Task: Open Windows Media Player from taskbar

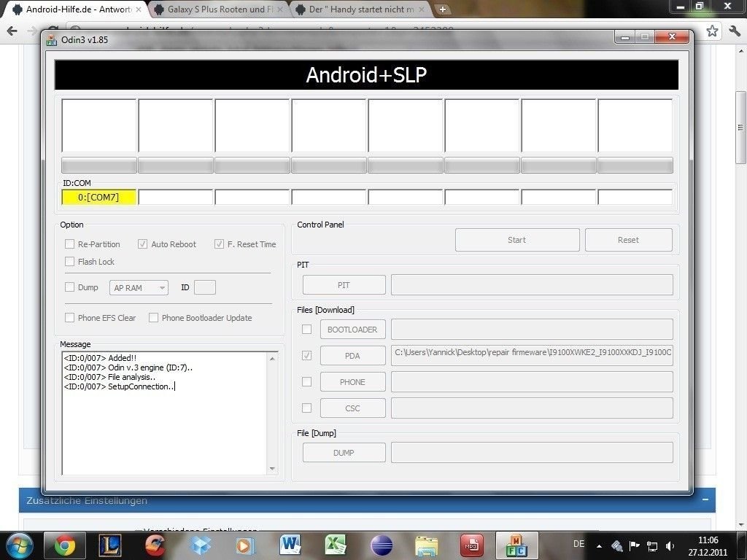Action: [x=245, y=545]
